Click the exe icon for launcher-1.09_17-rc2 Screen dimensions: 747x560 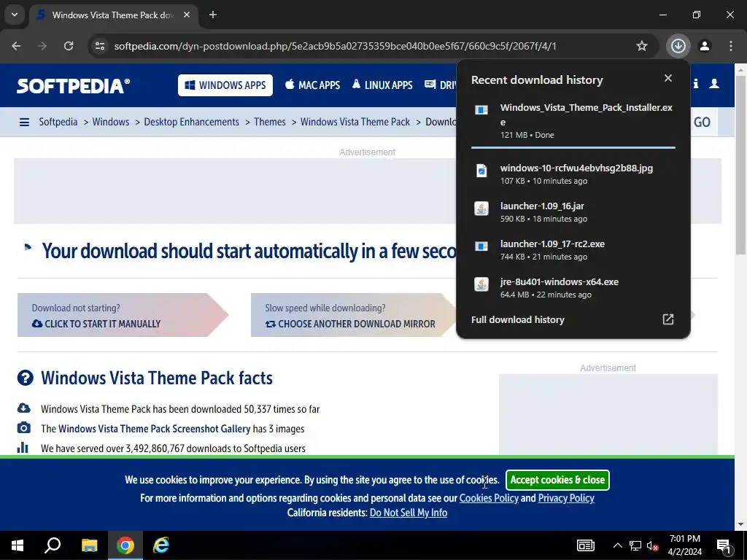481,246
